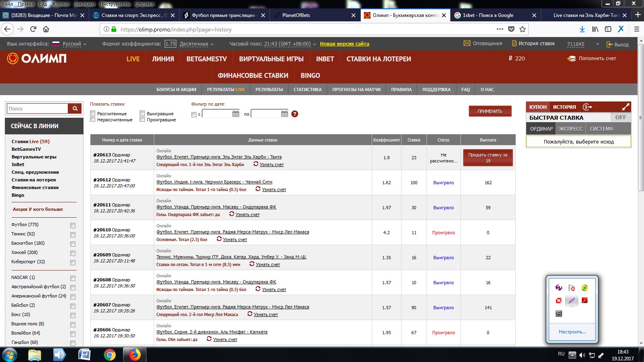Image resolution: width=644 pixels, height=362 pixels.
Task: Switch to the PlanetOfBets browser tab
Action: click(x=315, y=15)
